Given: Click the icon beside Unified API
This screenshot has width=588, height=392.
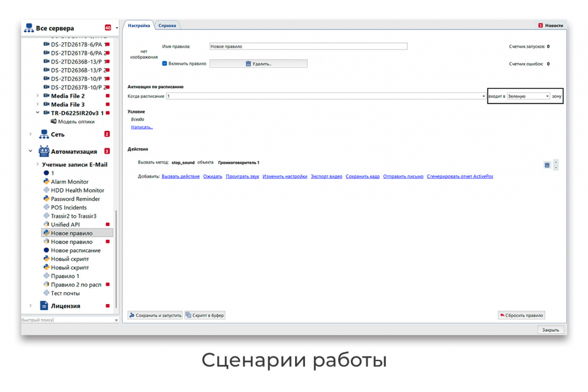Looking at the screenshot, I should point(47,224).
